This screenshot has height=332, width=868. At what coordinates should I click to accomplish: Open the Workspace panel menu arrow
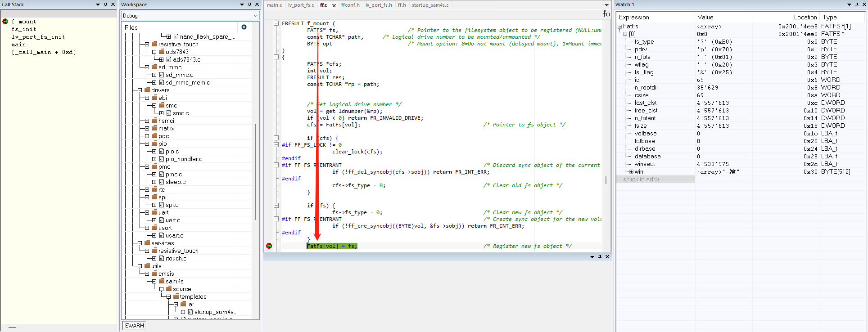click(x=242, y=4)
